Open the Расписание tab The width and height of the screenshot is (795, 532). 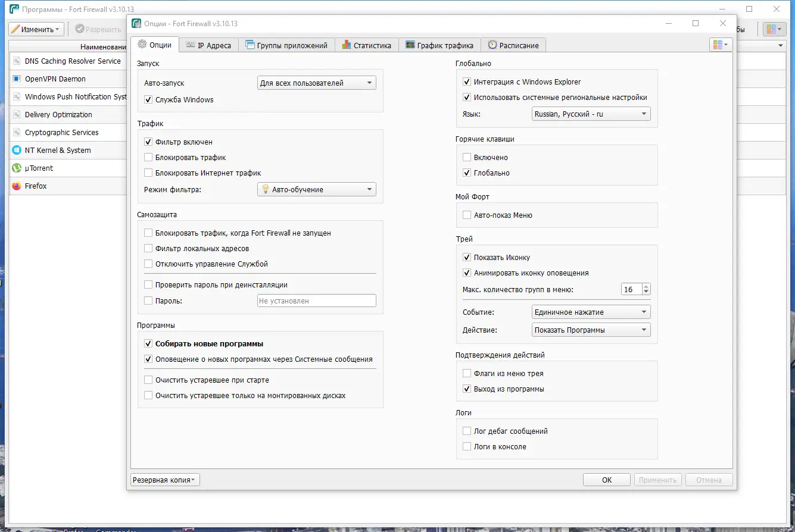(513, 45)
